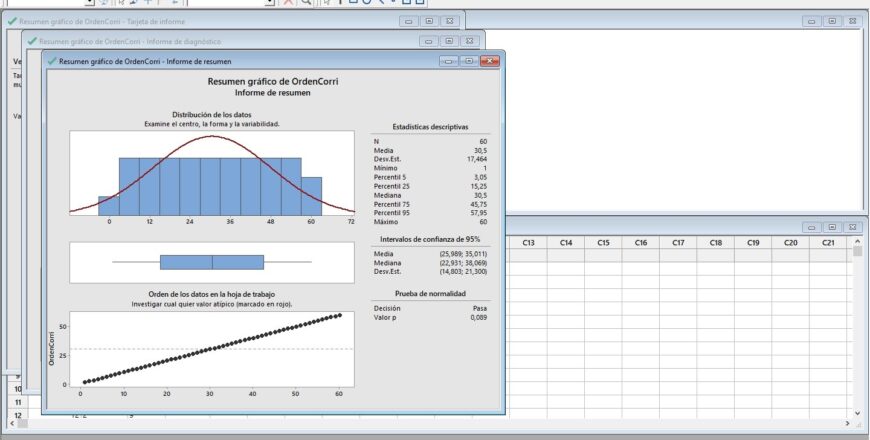
Task: Maximize the Informe de resumen window
Action: [469, 61]
